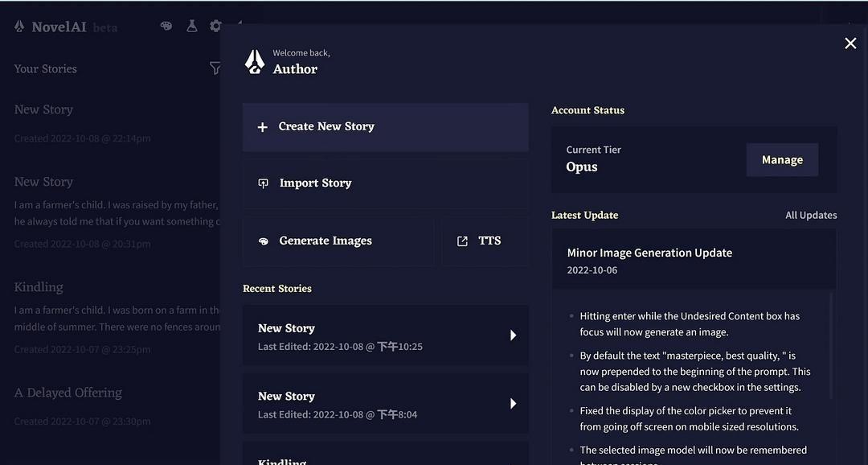Click the Manage button for the current tier
The image size is (868, 465).
[782, 159]
